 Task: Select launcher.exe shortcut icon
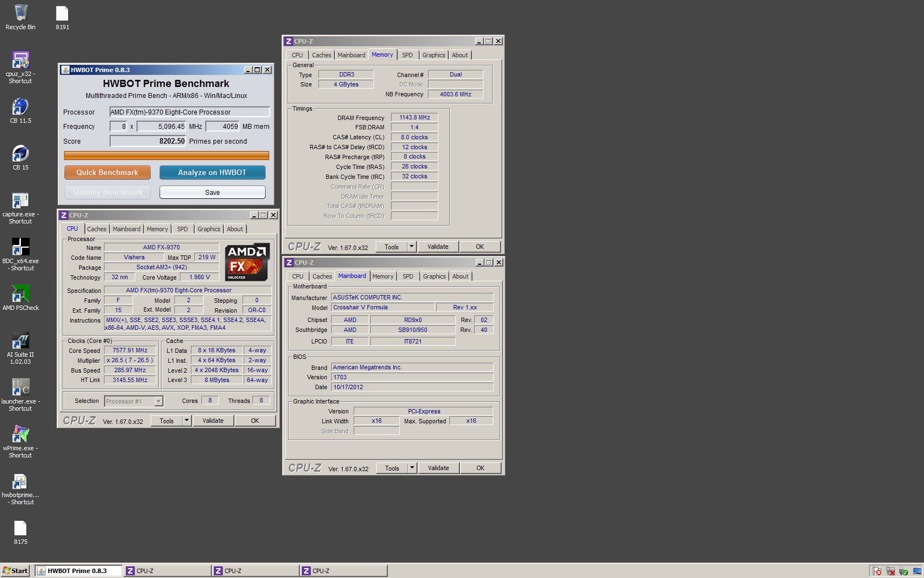click(20, 395)
